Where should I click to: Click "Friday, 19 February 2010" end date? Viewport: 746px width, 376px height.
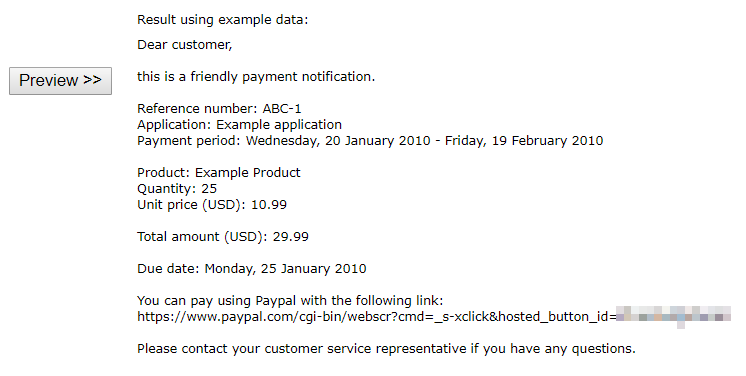[x=524, y=141]
